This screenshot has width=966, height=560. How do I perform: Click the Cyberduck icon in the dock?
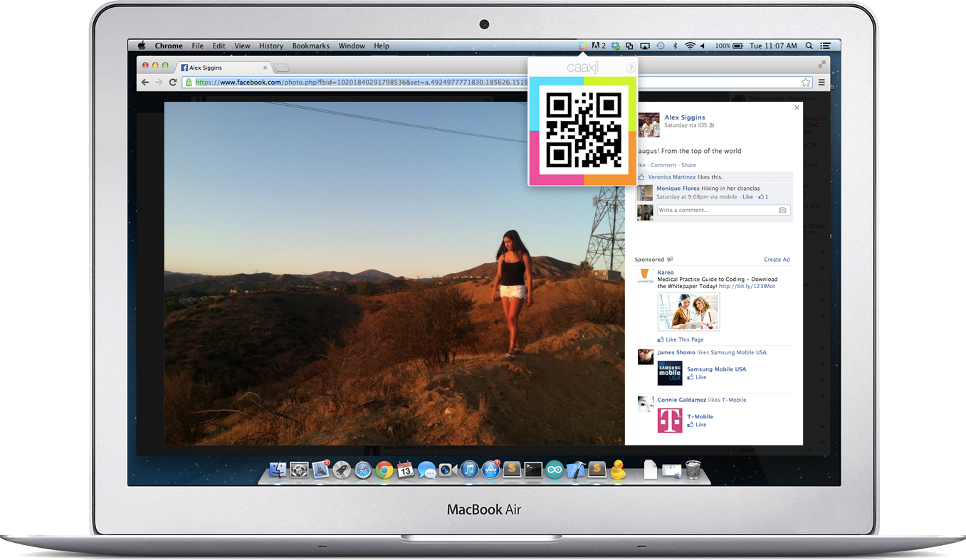pos(617,470)
